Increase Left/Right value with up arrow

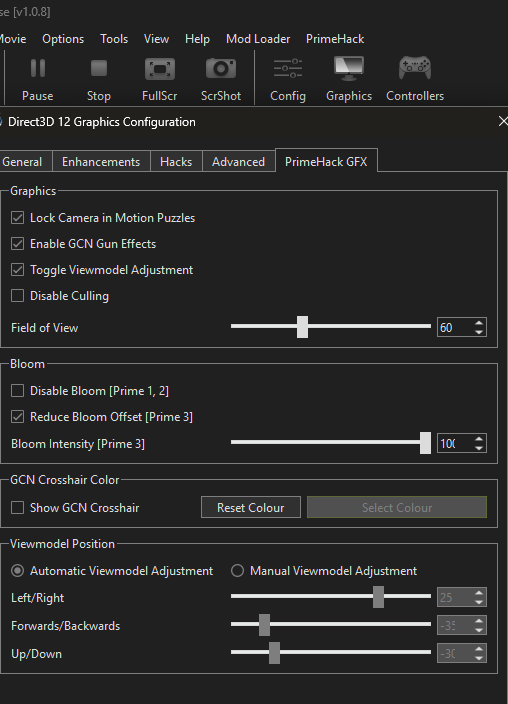(x=479, y=593)
